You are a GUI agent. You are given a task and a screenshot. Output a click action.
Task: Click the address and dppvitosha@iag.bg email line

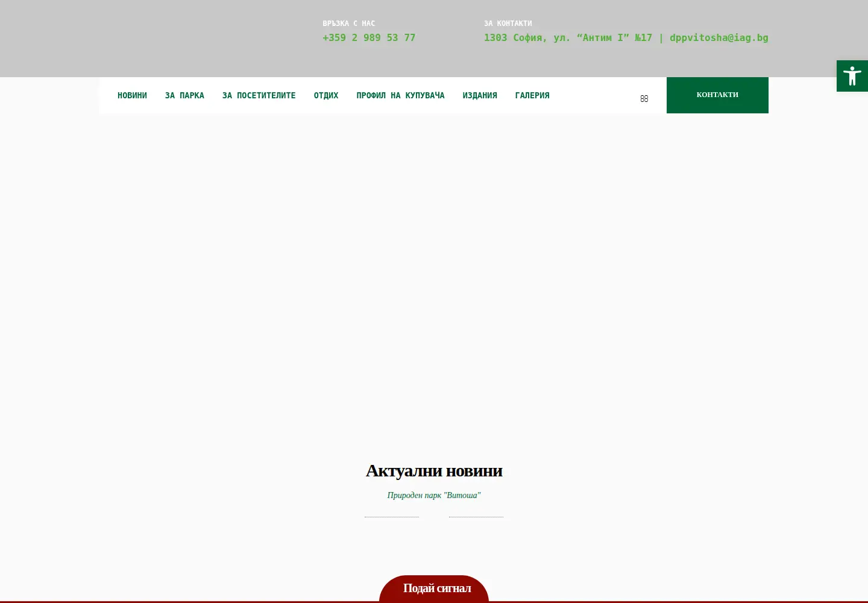pyautogui.click(x=626, y=37)
